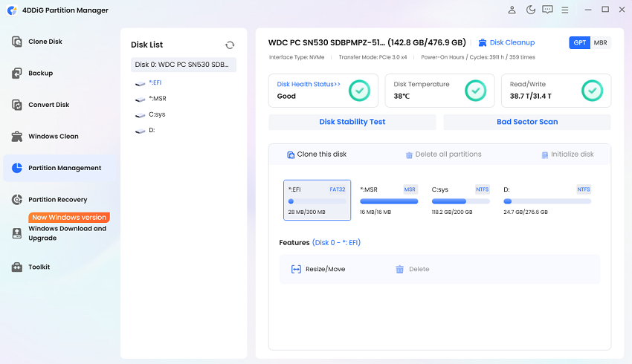This screenshot has height=364, width=632.
Task: Select the C:sys NTFS partition card
Action: 461,200
